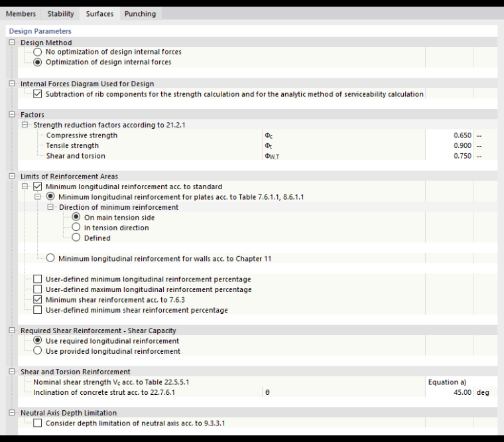Toggle Minimum shear reinforcement acc. to 7.6.3

coord(38,299)
